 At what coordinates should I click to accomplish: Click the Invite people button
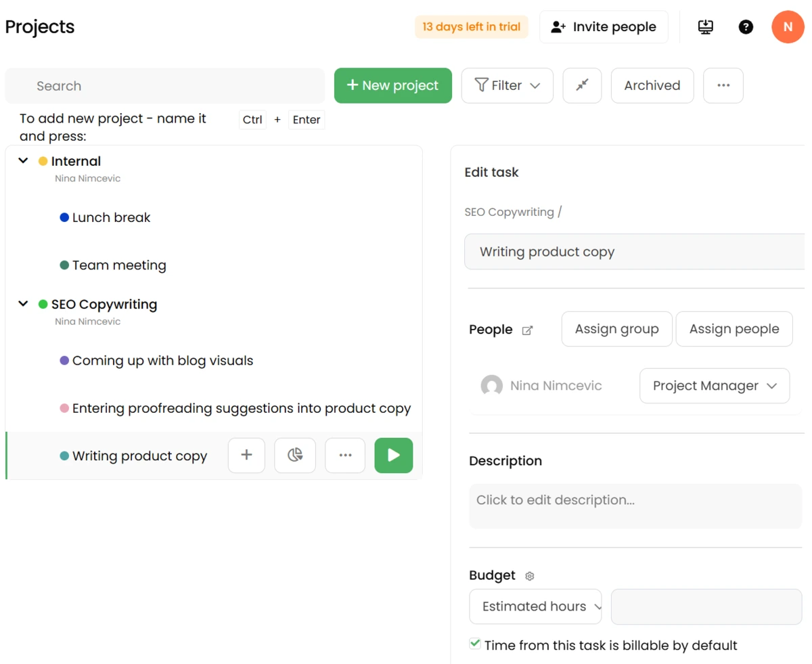(x=604, y=27)
